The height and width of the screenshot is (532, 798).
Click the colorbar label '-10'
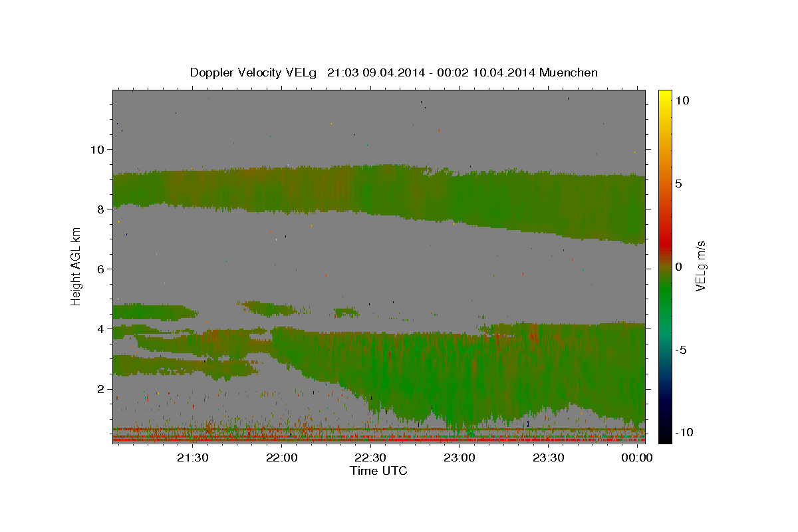[683, 432]
